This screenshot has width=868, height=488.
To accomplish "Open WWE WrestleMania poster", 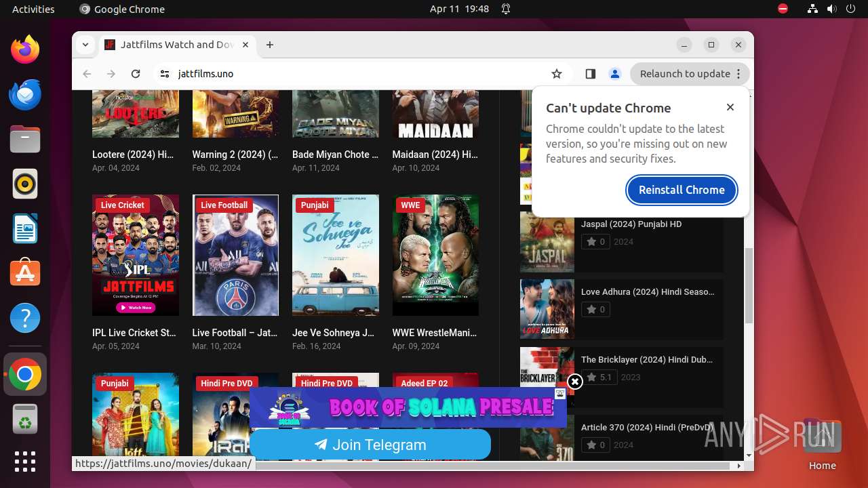I will [435, 256].
